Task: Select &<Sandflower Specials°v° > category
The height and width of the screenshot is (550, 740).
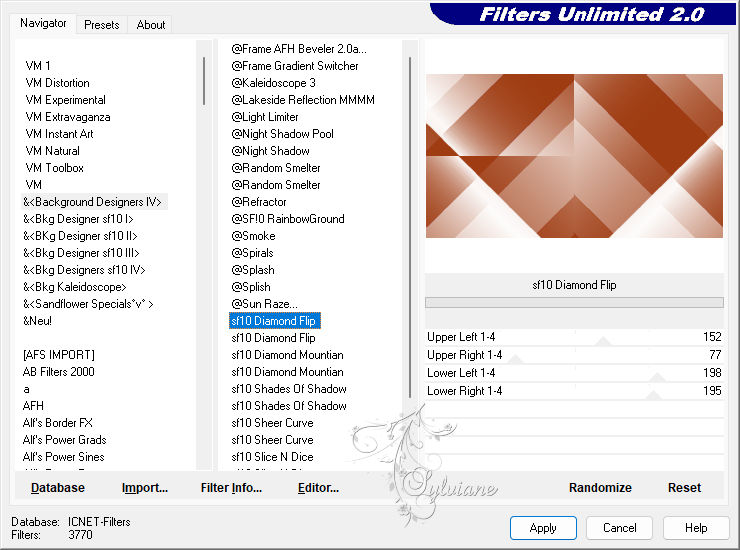Action: coord(88,304)
